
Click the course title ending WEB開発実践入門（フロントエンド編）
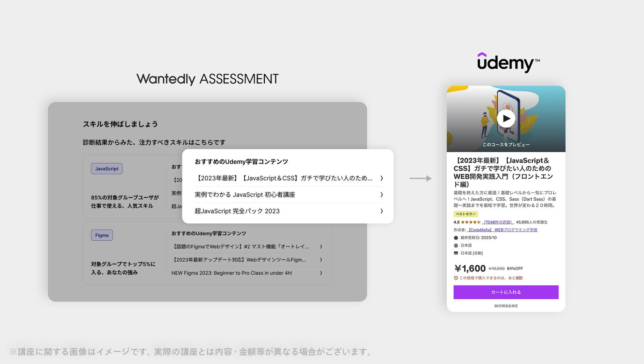[504, 172]
